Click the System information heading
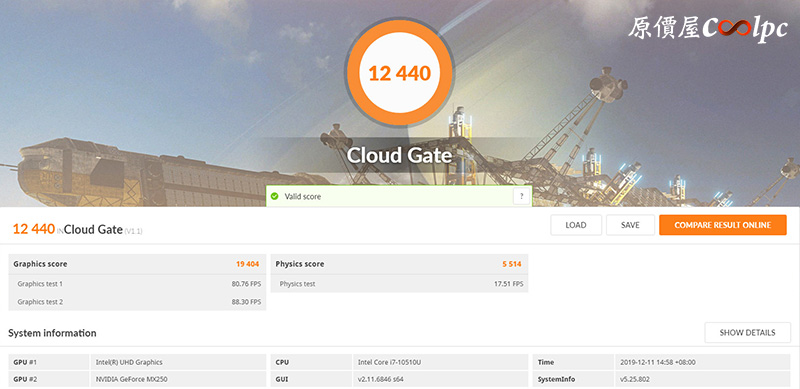The height and width of the screenshot is (389, 800). point(52,333)
